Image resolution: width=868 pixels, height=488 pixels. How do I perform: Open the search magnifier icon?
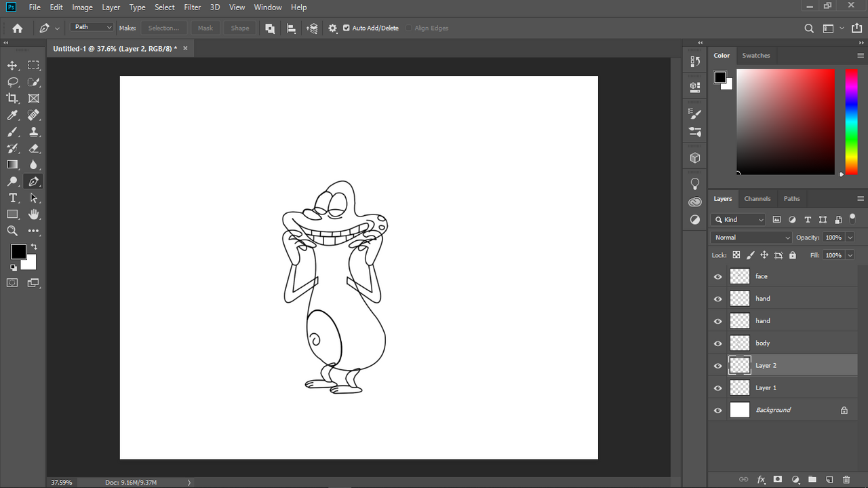[x=809, y=29]
